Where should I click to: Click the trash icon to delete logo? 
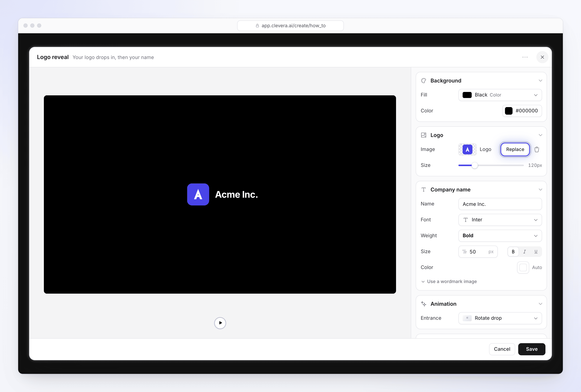click(x=537, y=149)
